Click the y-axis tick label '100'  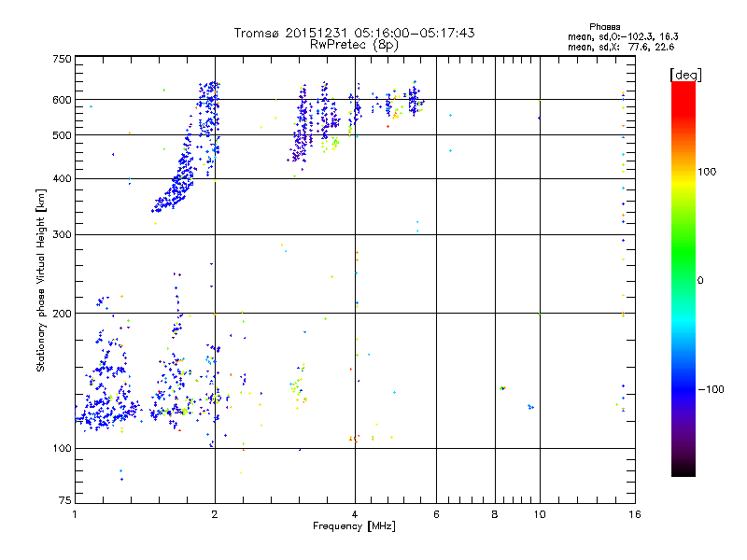pyautogui.click(x=62, y=449)
